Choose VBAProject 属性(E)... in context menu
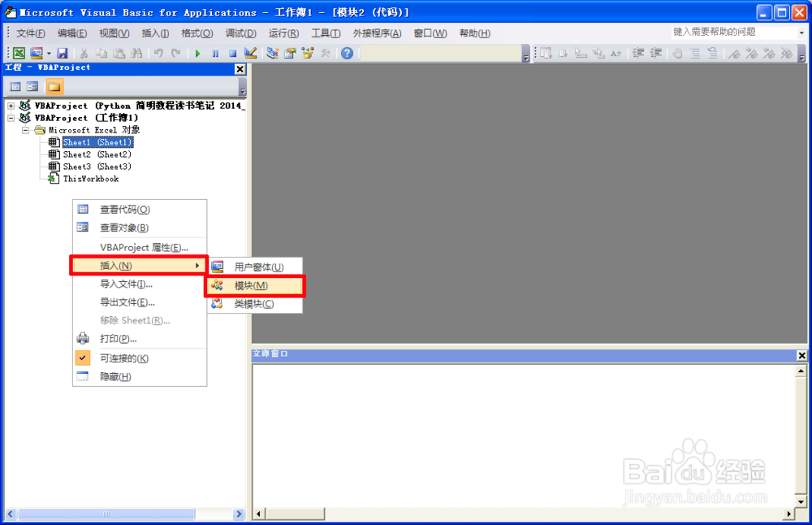 click(x=140, y=247)
